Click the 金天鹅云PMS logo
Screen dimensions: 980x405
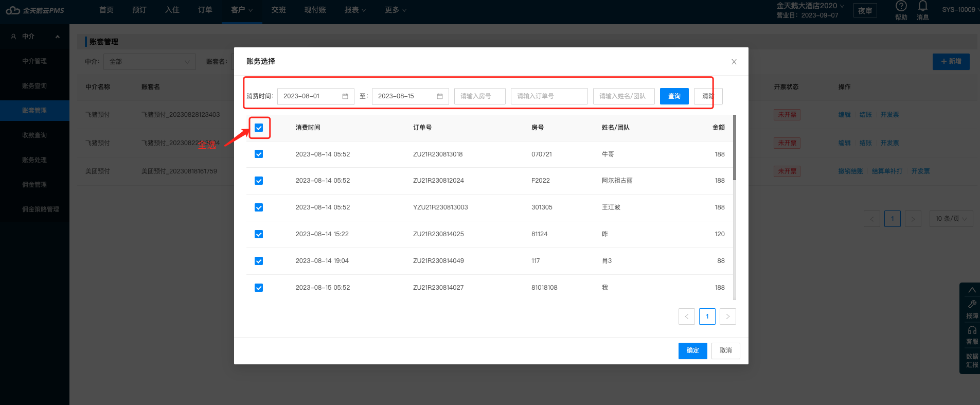pyautogui.click(x=35, y=10)
